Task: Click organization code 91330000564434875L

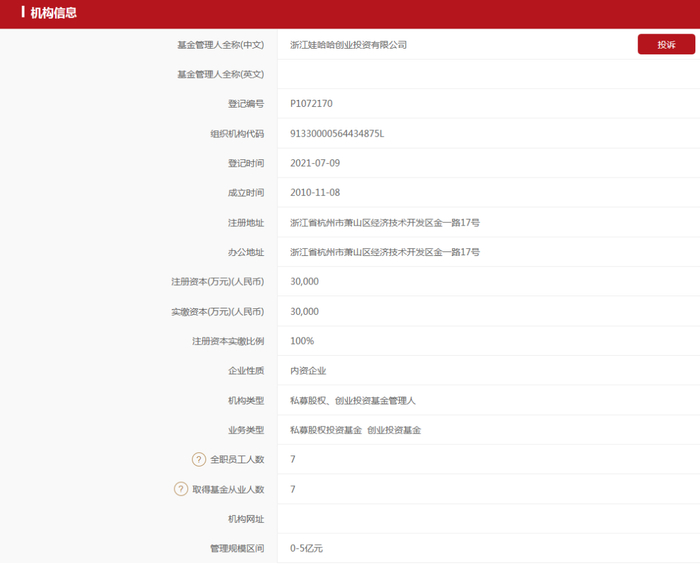Action: click(x=337, y=133)
